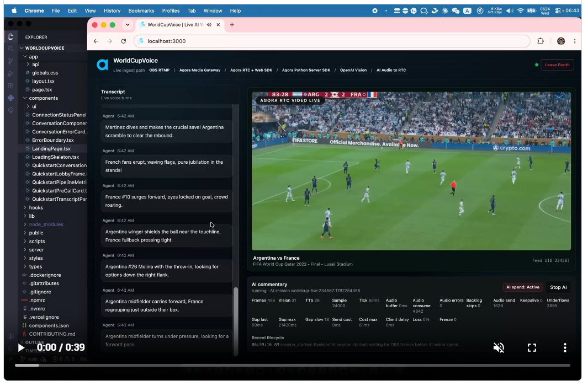
Task: Open the Search icon in VS Code activity bar
Action: pyautogui.click(x=10, y=49)
